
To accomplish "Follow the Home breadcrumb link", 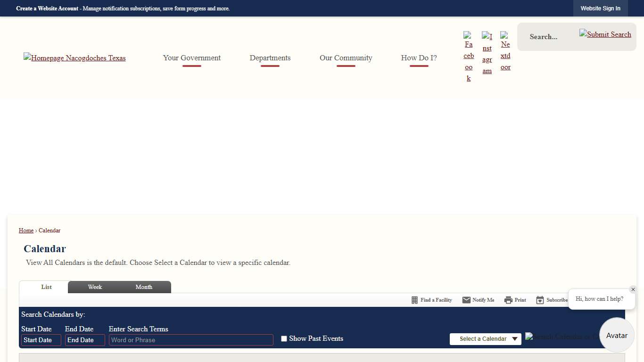I will [26, 230].
